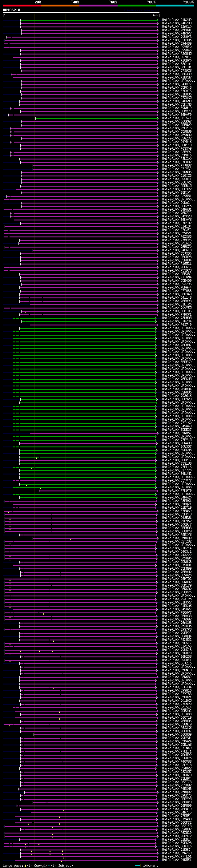The height and width of the screenshot is (868, 197).
Task: Select subject label UniRef100_B2RWW6
Action: click(177, 392)
